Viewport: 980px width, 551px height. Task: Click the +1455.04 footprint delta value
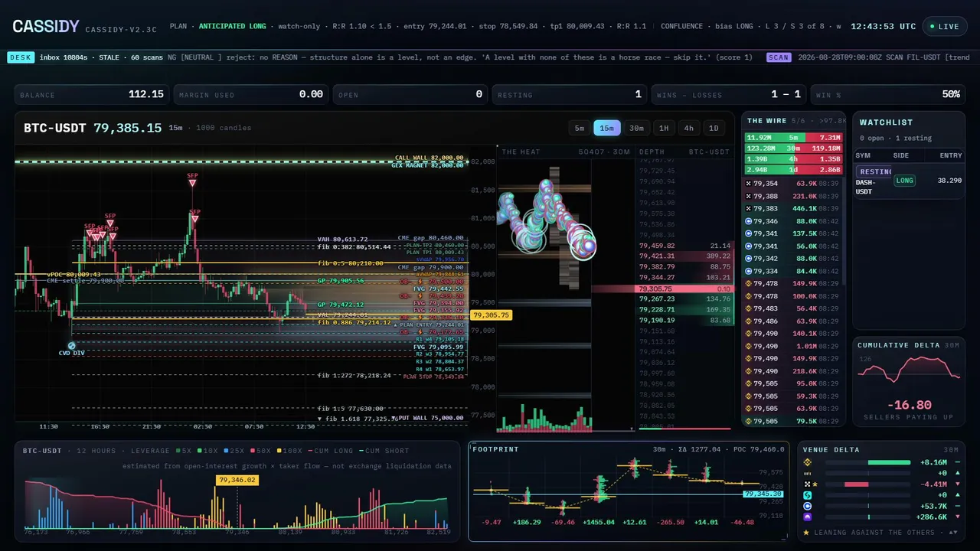click(598, 522)
